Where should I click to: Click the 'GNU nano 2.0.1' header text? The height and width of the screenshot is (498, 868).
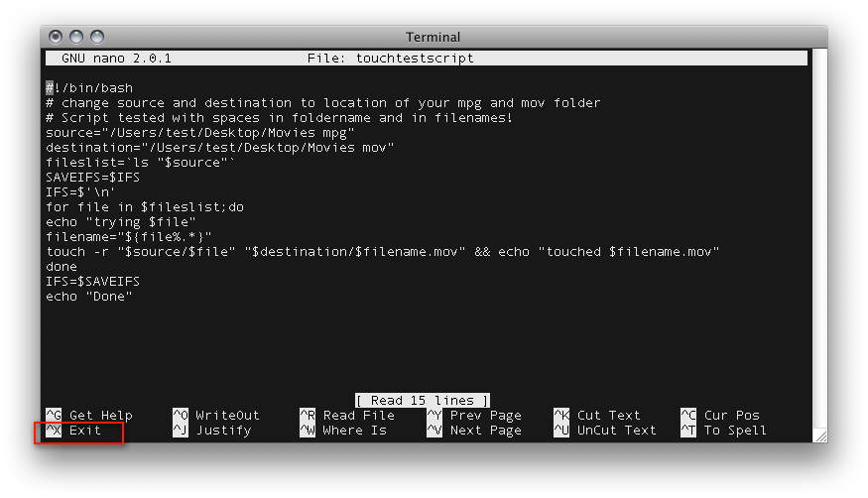(x=116, y=59)
